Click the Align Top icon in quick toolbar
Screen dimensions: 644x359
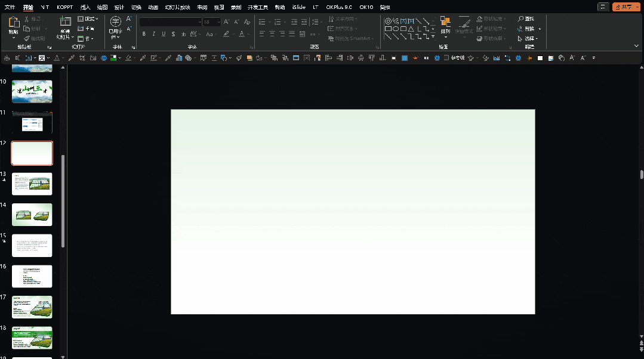click(x=372, y=58)
